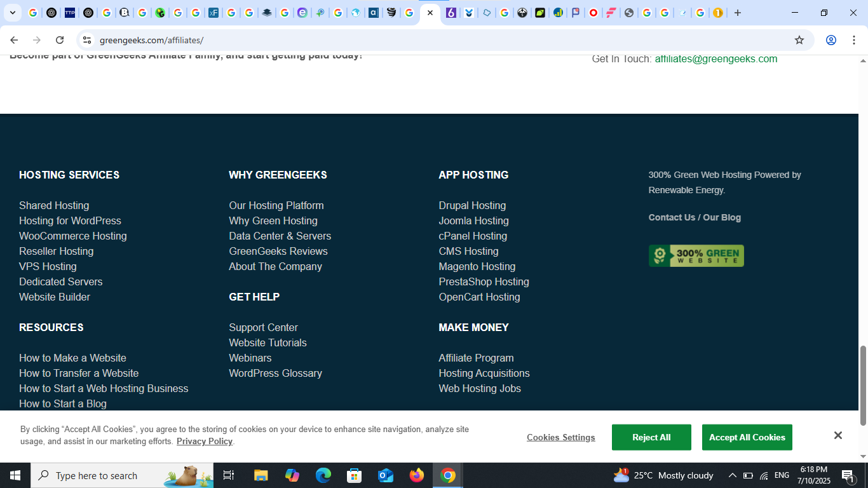Switch to the xF favicon tab

[x=214, y=13]
